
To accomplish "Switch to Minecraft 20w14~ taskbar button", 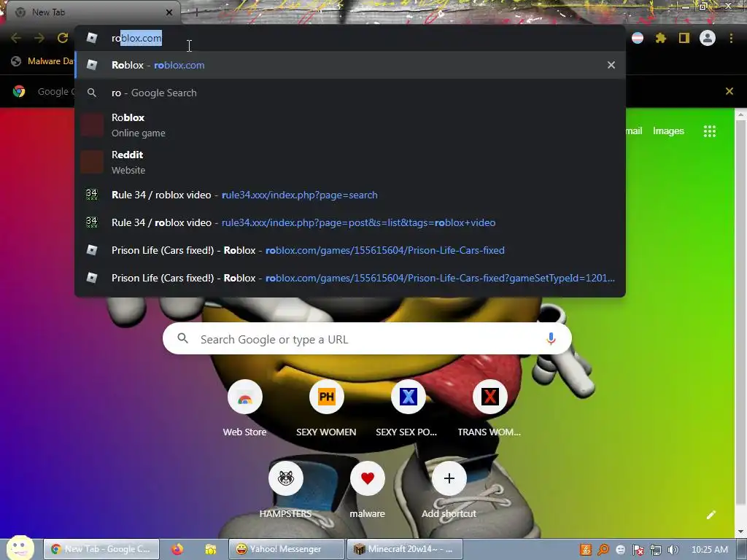I will click(404, 550).
